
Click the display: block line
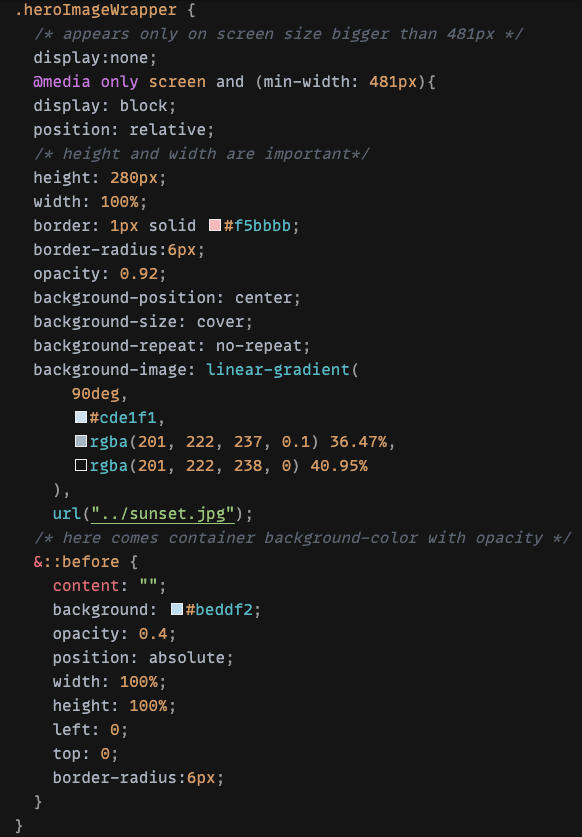click(x=105, y=106)
